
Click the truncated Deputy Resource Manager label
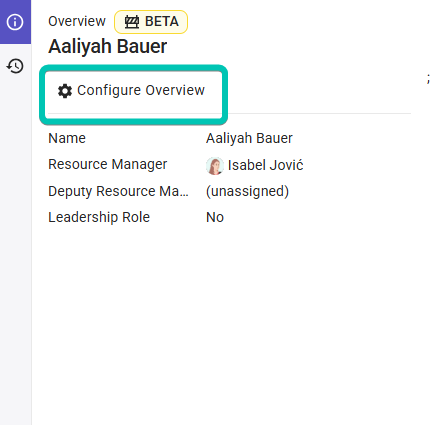118,191
